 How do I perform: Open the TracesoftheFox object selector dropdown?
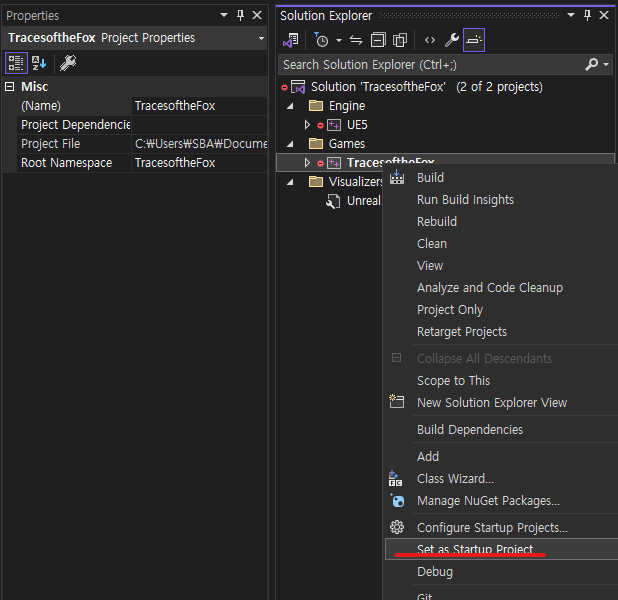[x=261, y=38]
